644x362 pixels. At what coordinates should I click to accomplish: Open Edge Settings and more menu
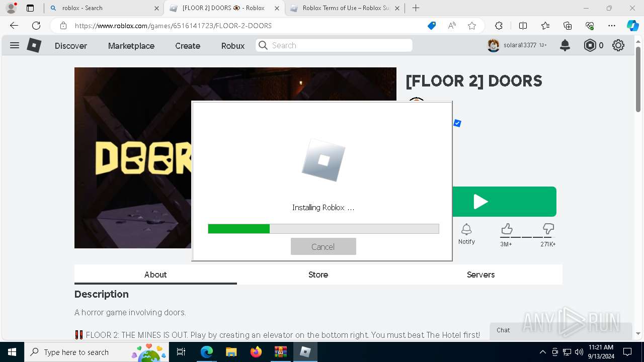[x=612, y=26]
